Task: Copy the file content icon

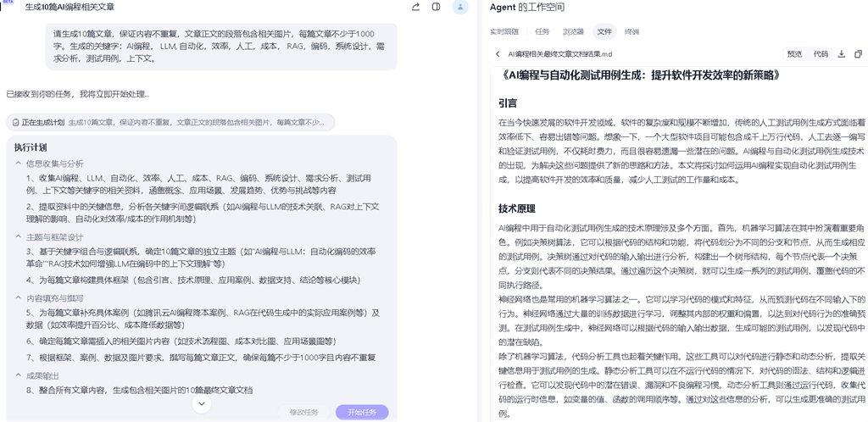Action: (858, 54)
